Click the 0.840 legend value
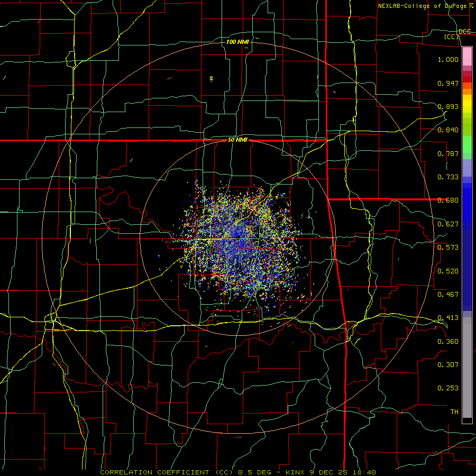Screen dimensions: 476x476 click(x=448, y=130)
